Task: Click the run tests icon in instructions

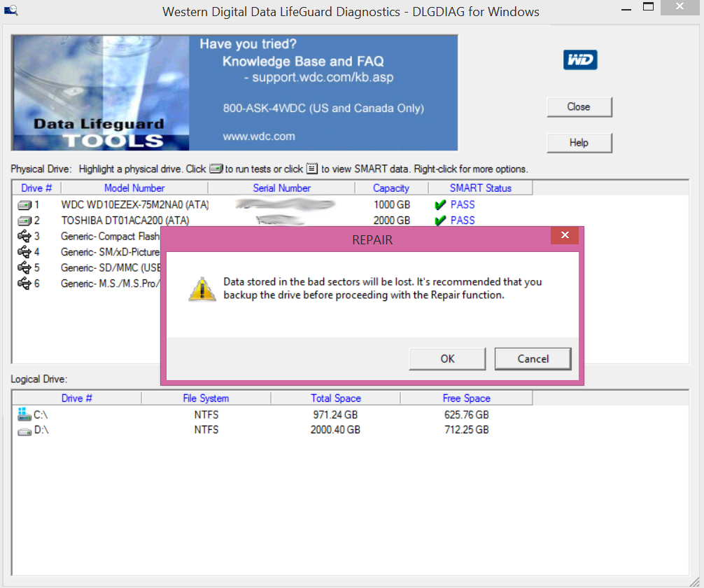Action: pos(216,169)
